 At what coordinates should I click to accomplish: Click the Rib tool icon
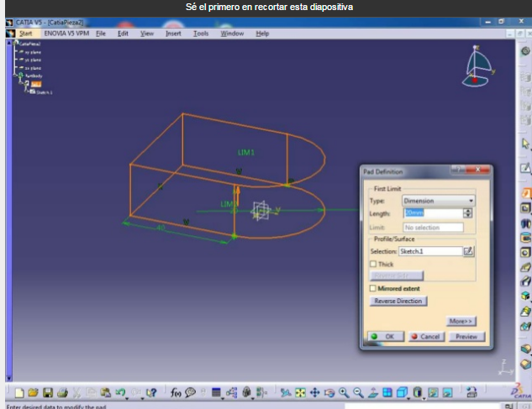point(525,267)
